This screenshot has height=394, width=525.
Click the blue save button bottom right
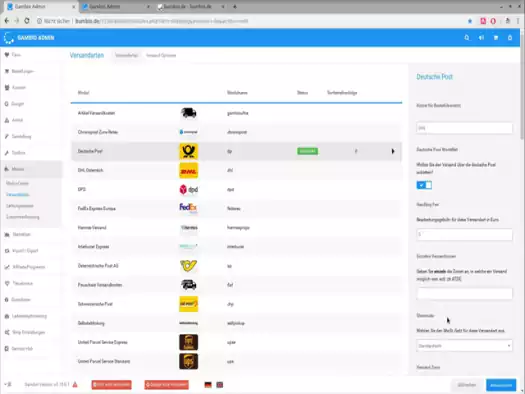click(501, 385)
